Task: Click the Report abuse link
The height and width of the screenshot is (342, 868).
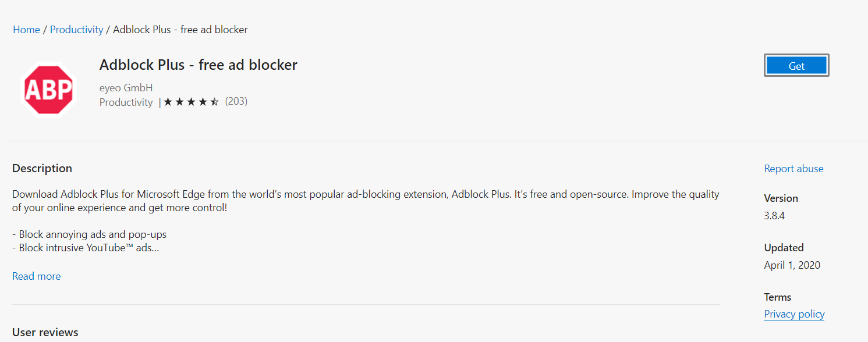Action: pyautogui.click(x=793, y=169)
